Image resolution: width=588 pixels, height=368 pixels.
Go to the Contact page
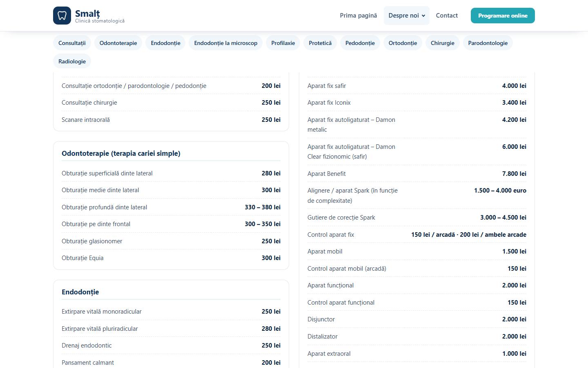tap(447, 16)
